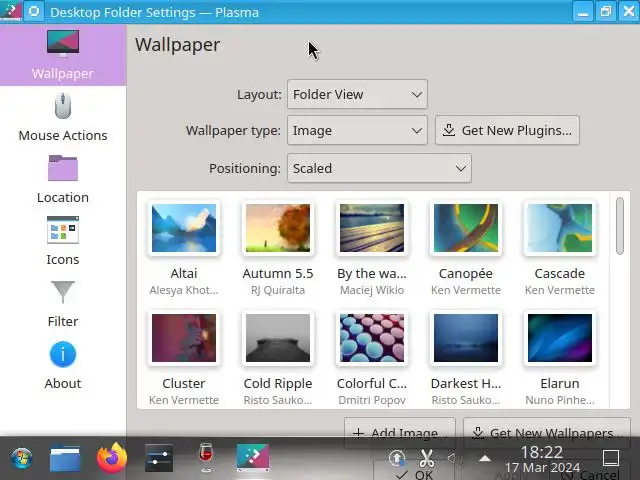This screenshot has height=480, width=640.
Task: Open System Settings sliders icon in taskbar
Action: click(x=159, y=458)
